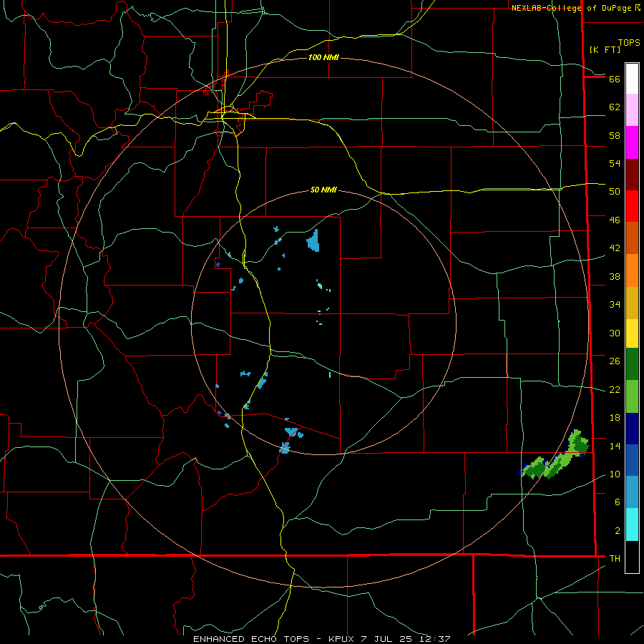
Task: Click the '38' legend value
Action: tap(615, 276)
